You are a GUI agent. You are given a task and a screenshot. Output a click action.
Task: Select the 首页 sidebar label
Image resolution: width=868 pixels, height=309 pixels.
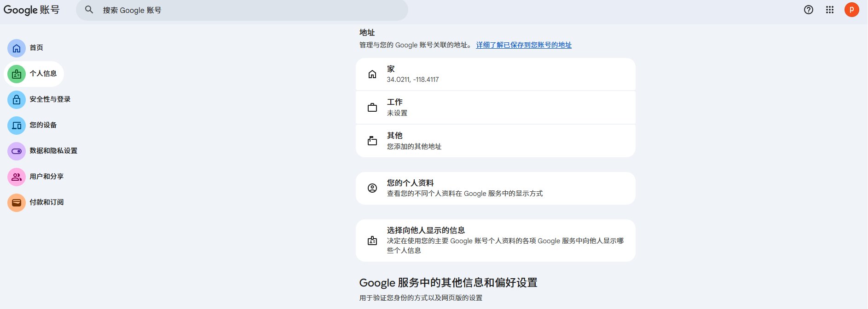click(36, 48)
